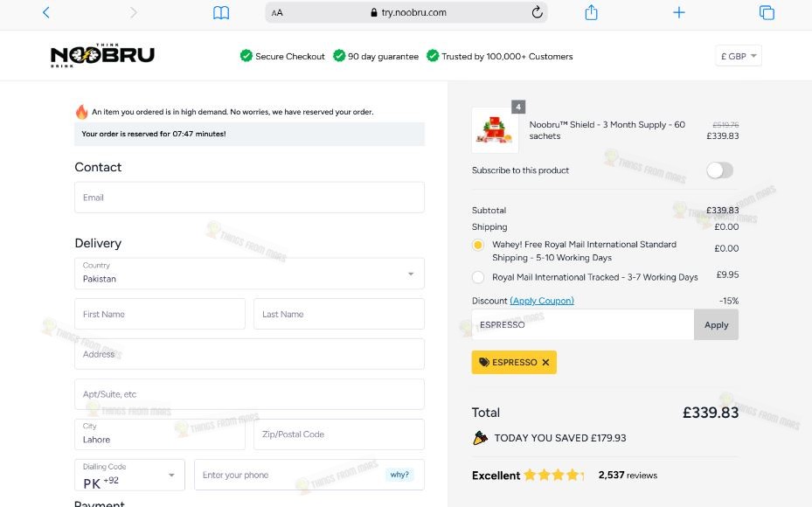
Task: Tap the AA reader text-size control
Action: click(277, 12)
